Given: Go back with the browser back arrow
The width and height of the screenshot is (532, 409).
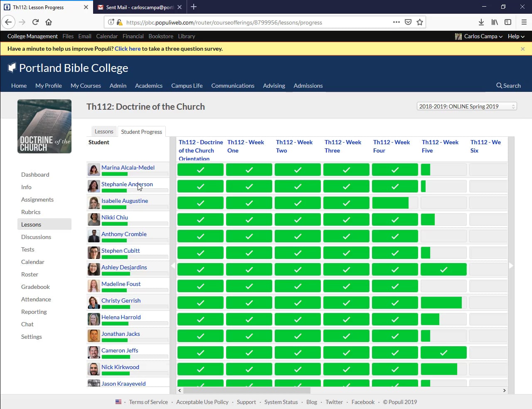Looking at the screenshot, I should click(x=9, y=22).
